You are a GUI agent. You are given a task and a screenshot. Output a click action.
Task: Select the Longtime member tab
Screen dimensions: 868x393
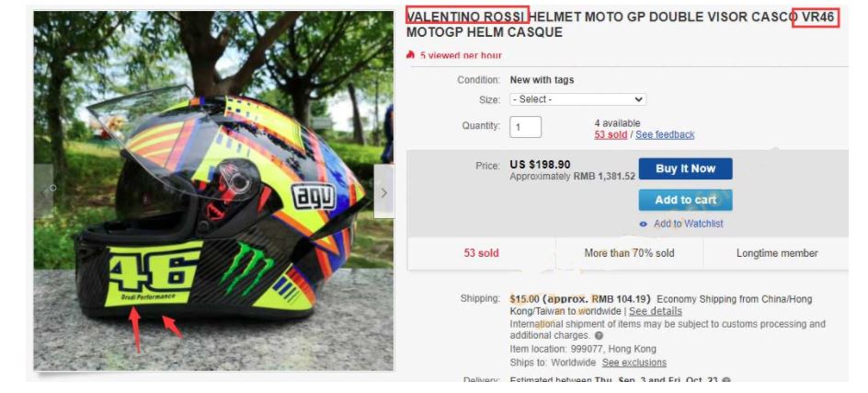click(777, 253)
